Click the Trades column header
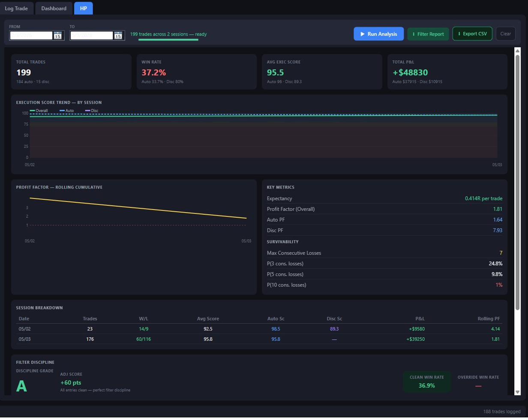 90,319
